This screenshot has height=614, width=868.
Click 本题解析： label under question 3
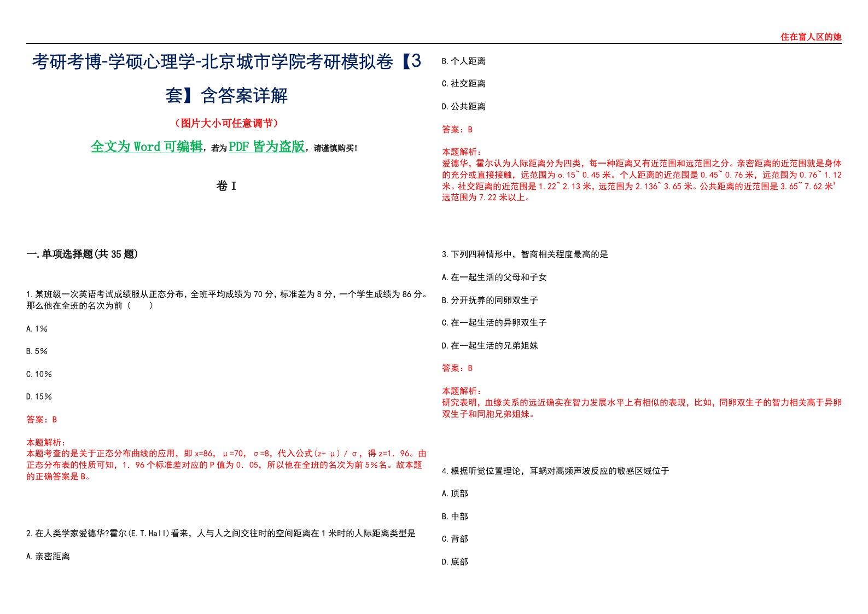[462, 391]
